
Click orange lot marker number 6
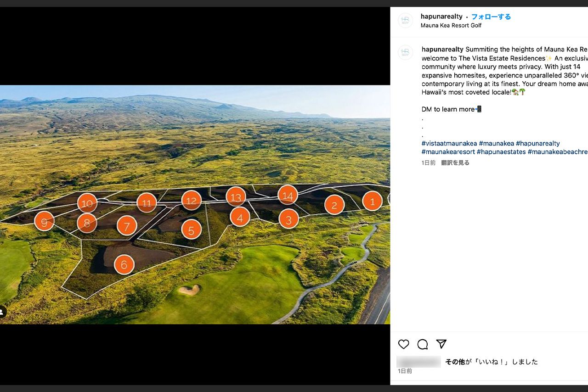click(x=124, y=264)
